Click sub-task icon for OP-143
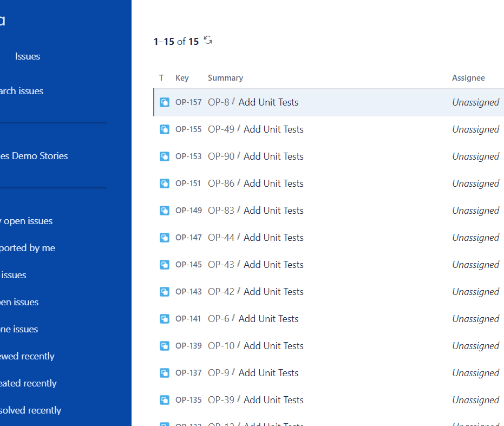This screenshot has width=504, height=426. pos(165,292)
